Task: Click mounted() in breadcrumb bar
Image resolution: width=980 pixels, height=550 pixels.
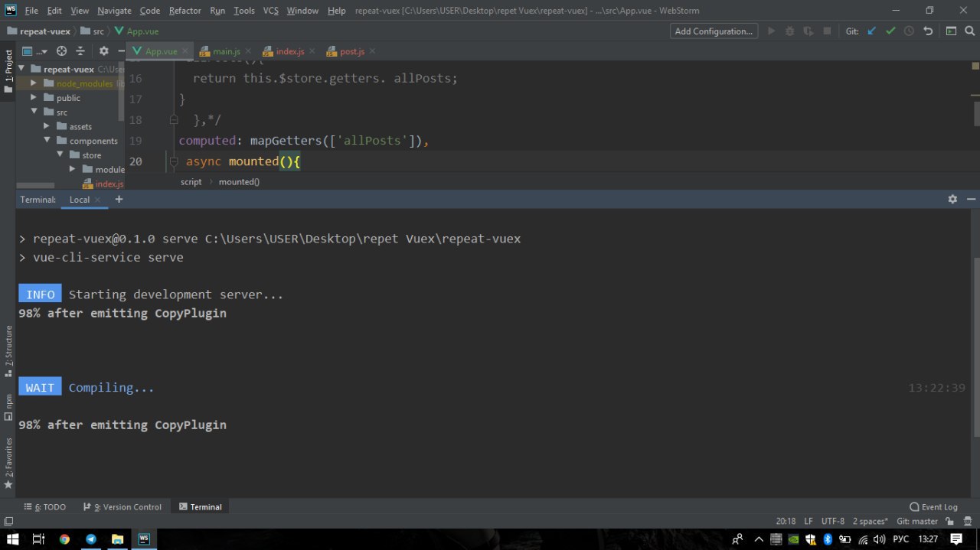Action: point(239,182)
